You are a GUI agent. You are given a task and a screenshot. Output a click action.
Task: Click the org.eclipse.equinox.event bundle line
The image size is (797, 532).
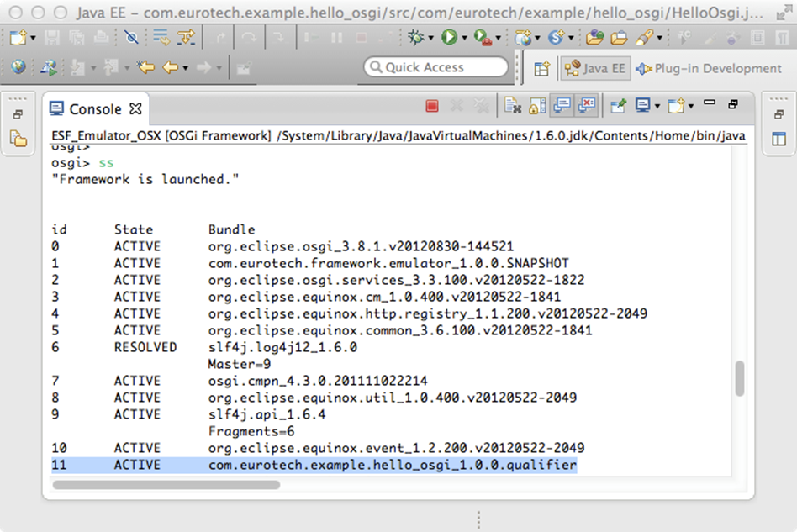point(397,448)
